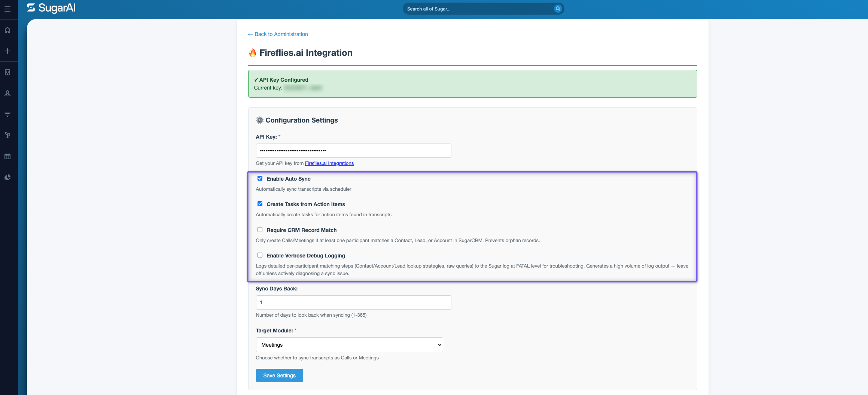Focus the API Key password field
Screen dimensions: 868x395
click(353, 151)
